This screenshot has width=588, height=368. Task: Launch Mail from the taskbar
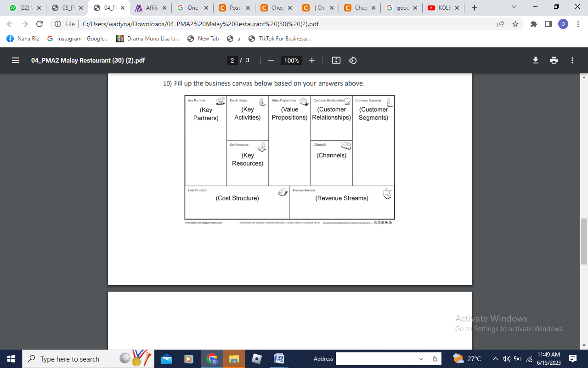click(x=167, y=359)
